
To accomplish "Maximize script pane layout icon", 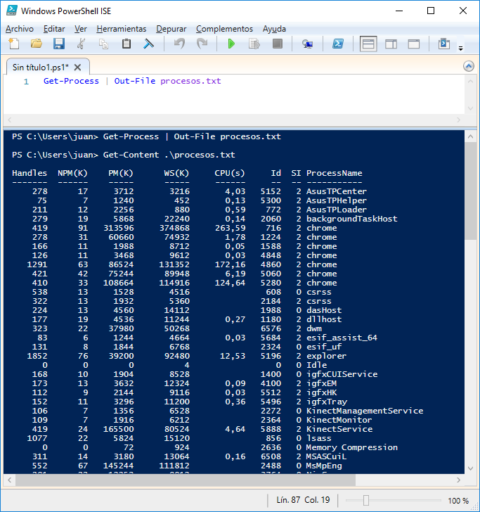I will [x=414, y=44].
